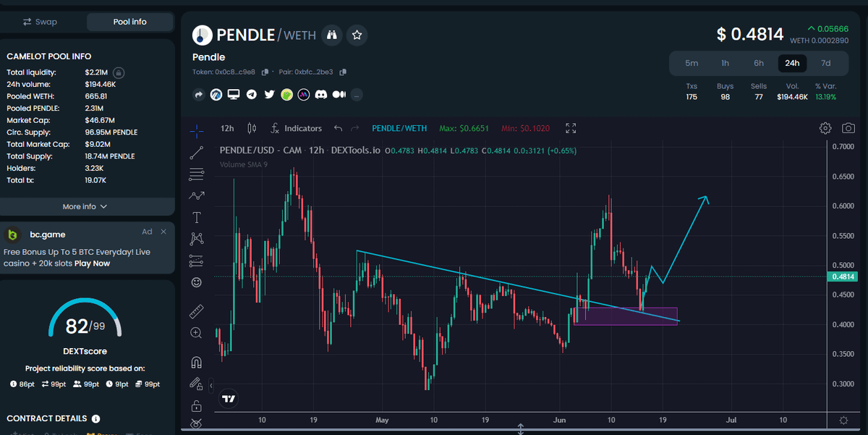Open the candle chart type selector

pos(252,128)
